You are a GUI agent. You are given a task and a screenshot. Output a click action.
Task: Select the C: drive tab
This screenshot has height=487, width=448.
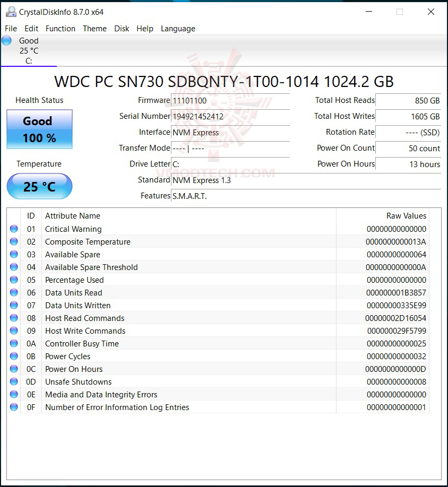click(x=29, y=50)
